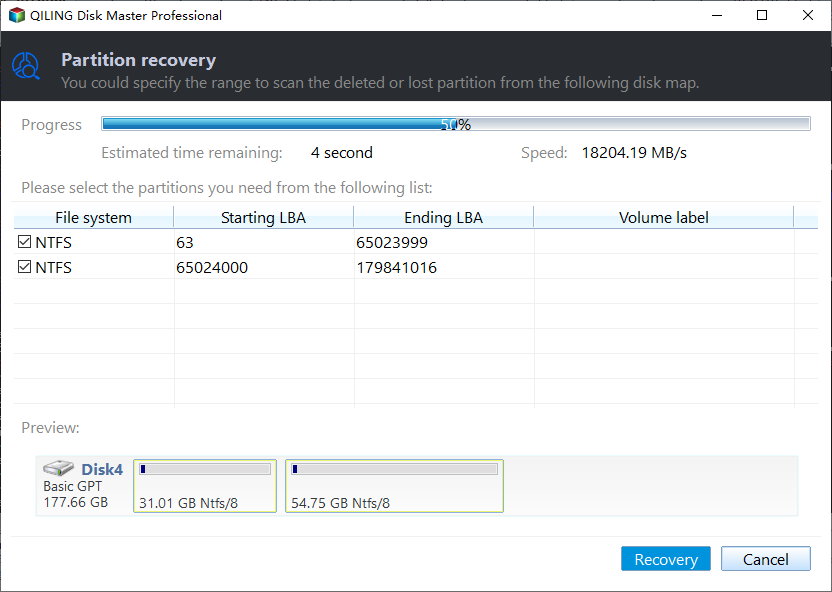Uncheck the NTFS partition starting at 63
Screen dimensions: 832x592
(24, 242)
